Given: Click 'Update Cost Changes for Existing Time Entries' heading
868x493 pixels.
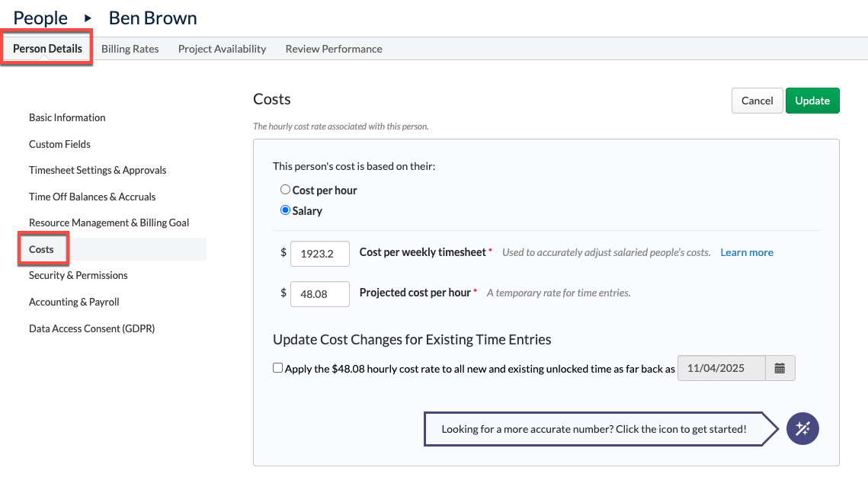Looking at the screenshot, I should point(412,339).
